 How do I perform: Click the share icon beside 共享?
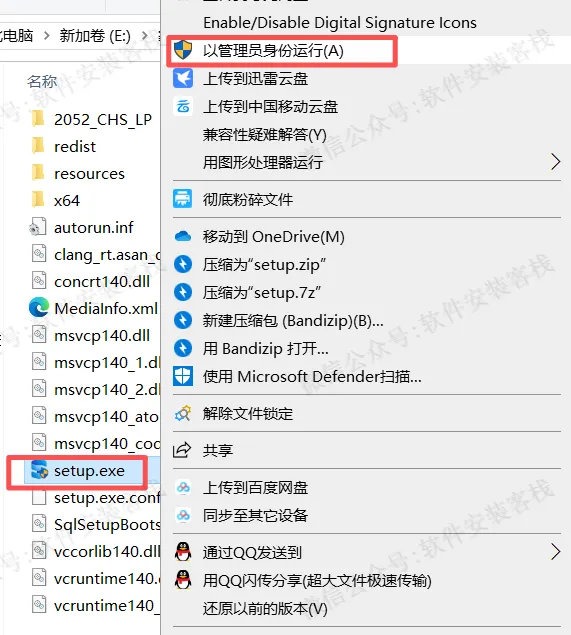click(x=182, y=450)
